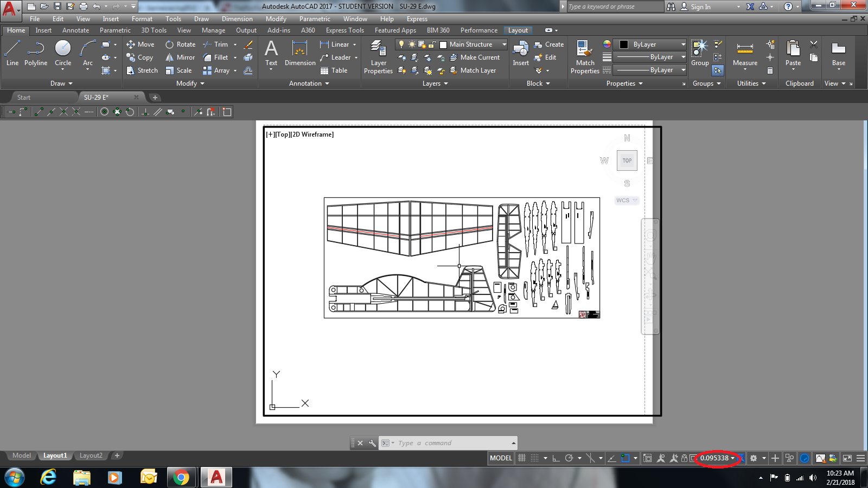The height and width of the screenshot is (488, 868).
Task: Click Insert block button
Action: tap(521, 53)
